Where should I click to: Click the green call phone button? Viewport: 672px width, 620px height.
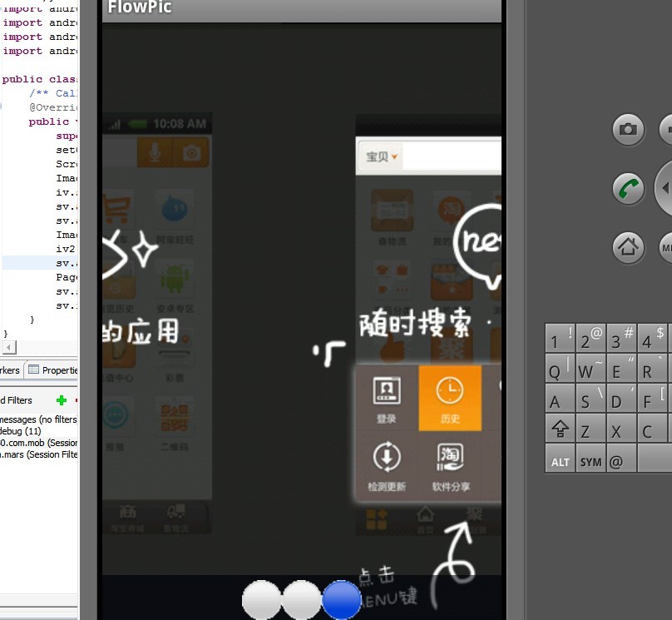click(628, 189)
